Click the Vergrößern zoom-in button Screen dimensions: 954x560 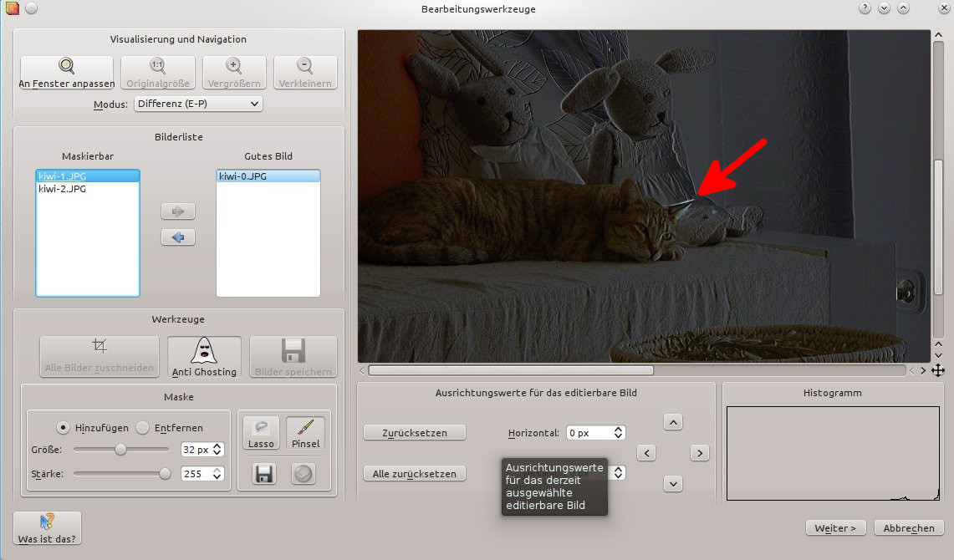click(234, 73)
